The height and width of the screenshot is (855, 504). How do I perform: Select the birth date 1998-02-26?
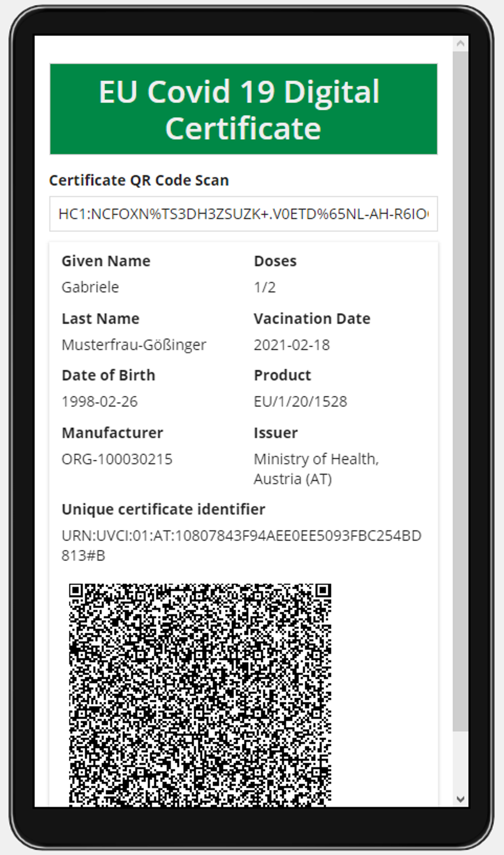coord(100,402)
